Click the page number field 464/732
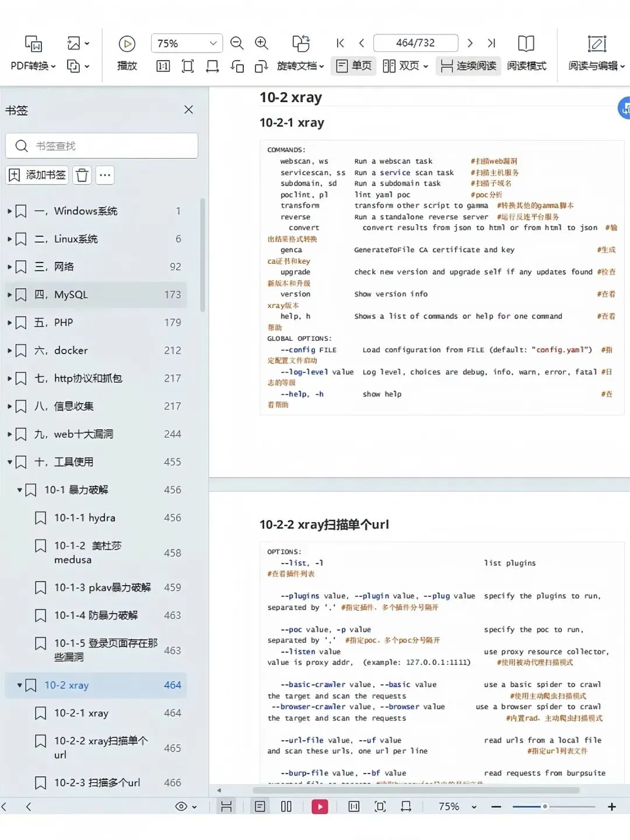The height and width of the screenshot is (840, 630). (415, 43)
